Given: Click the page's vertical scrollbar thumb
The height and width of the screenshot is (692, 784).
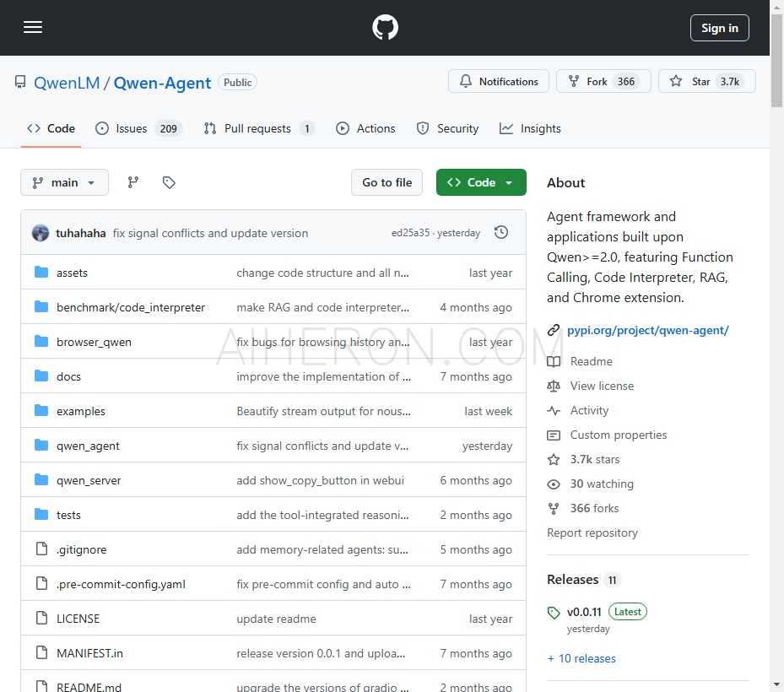Looking at the screenshot, I should (x=776, y=61).
